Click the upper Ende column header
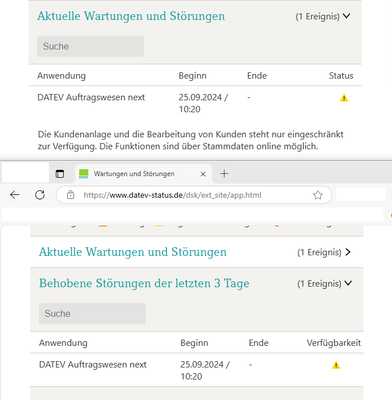Viewport: 392px width, 400px height. [257, 76]
